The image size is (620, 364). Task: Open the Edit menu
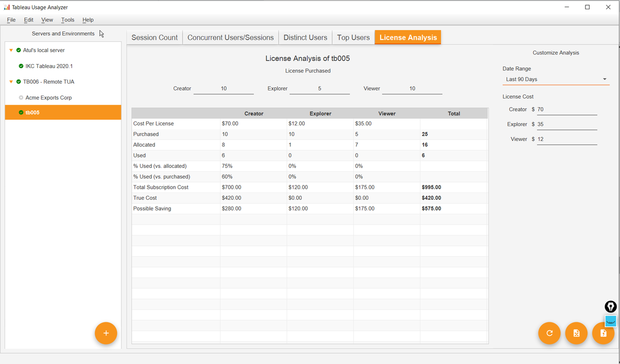[28, 20]
